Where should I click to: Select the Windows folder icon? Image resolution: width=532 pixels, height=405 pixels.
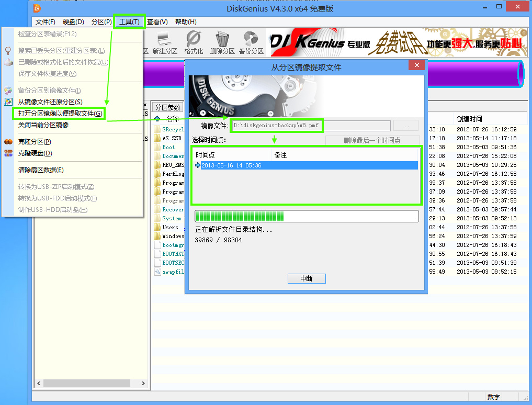pyautogui.click(x=157, y=236)
